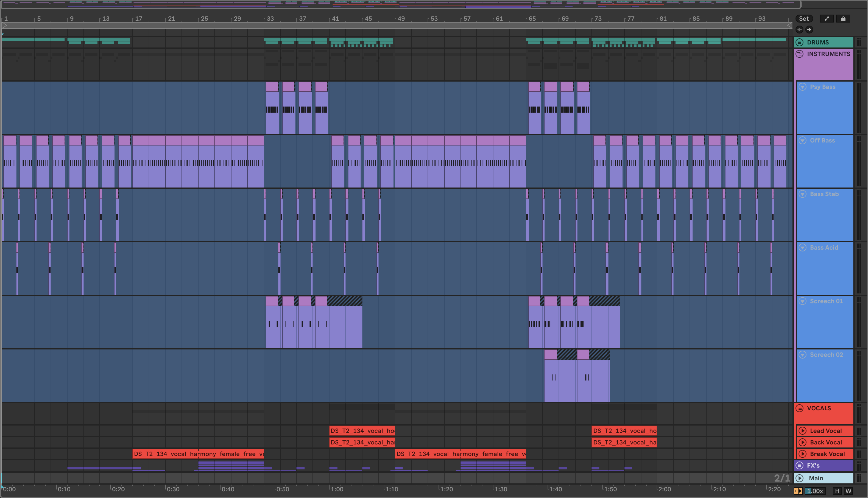This screenshot has height=498, width=868.
Task: Click bar 33 on the beat ruler
Action: pyautogui.click(x=270, y=19)
